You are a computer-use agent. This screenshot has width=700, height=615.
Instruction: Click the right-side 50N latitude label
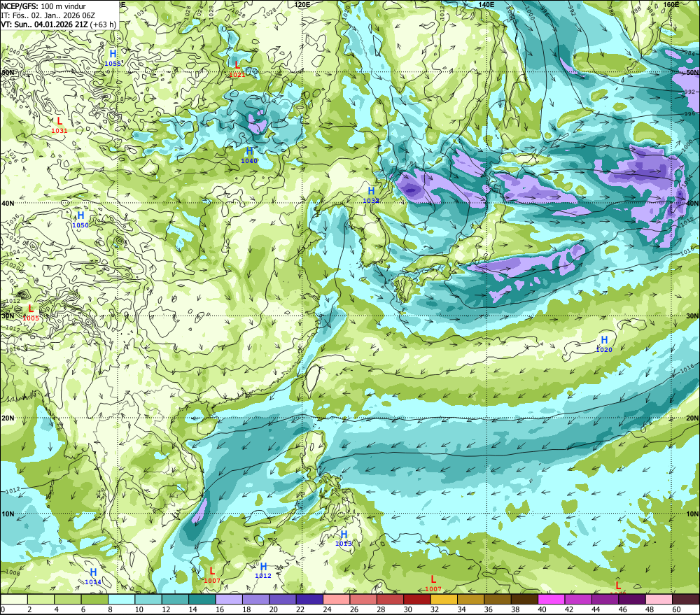click(x=692, y=72)
